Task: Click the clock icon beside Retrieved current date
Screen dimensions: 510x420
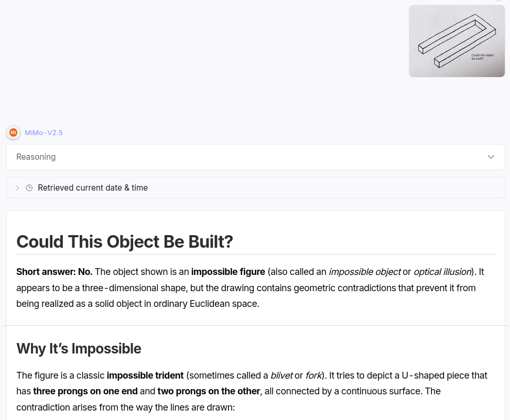Action: tap(29, 188)
